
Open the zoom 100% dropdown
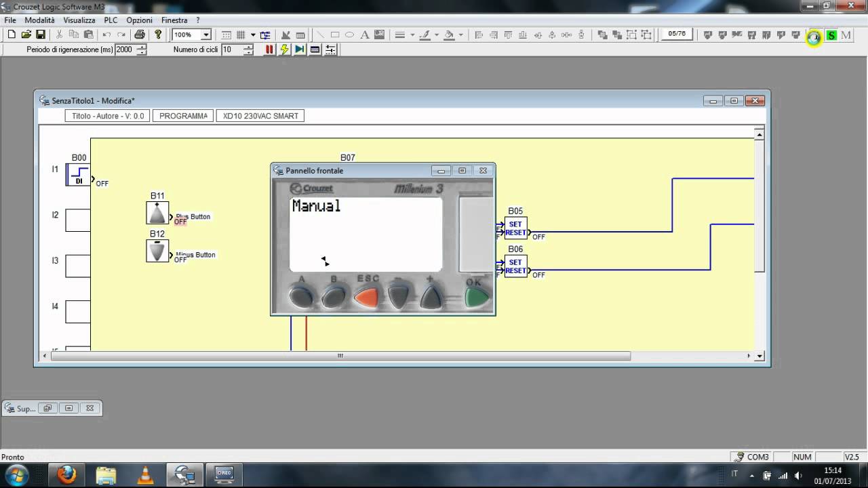(x=206, y=35)
